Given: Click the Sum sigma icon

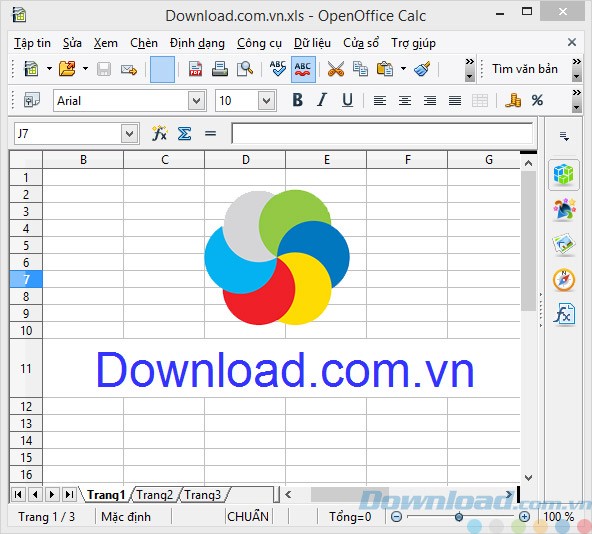Looking at the screenshot, I should (184, 133).
